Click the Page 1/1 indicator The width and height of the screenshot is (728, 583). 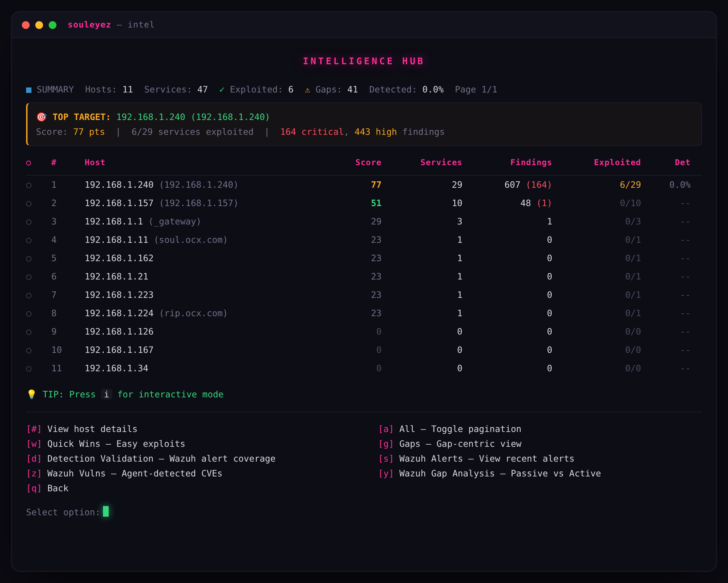476,90
